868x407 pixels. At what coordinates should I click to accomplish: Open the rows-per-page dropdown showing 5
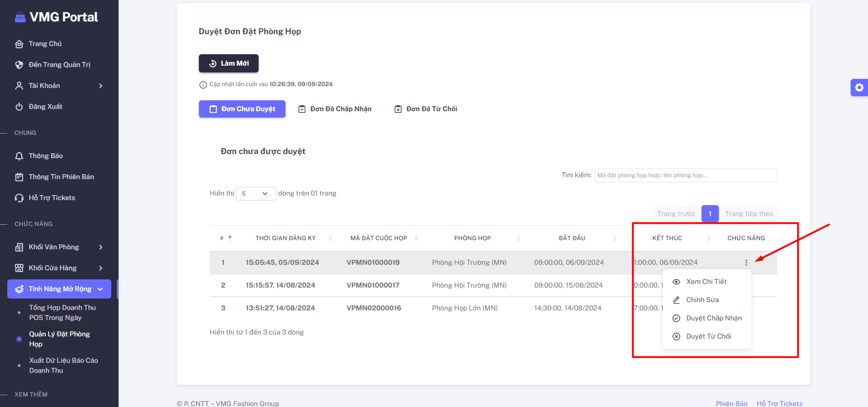tap(256, 194)
